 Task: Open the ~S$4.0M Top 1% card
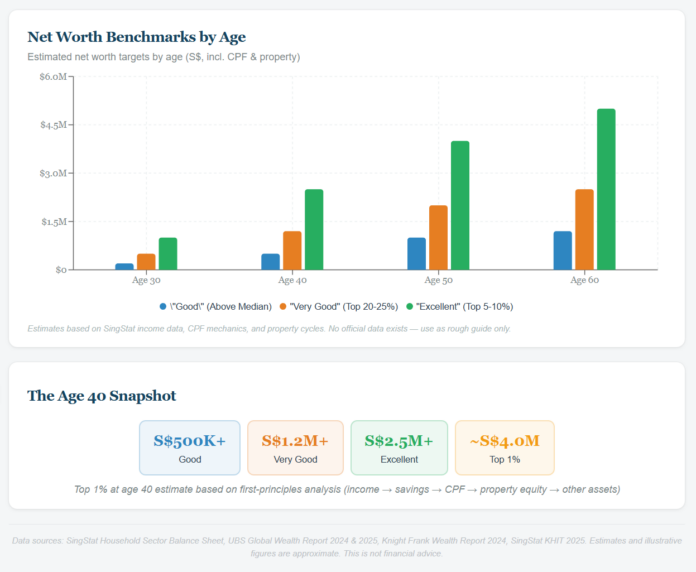coord(504,447)
